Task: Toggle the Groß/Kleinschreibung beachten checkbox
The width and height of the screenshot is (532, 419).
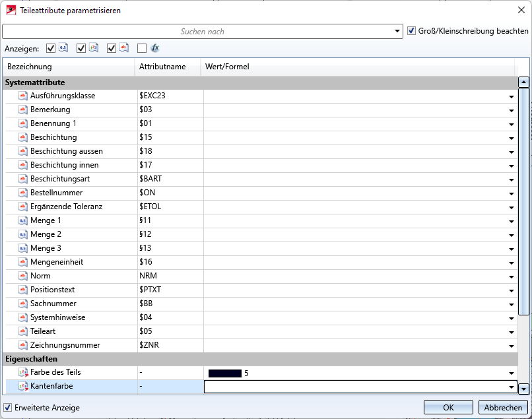Action: (412, 31)
